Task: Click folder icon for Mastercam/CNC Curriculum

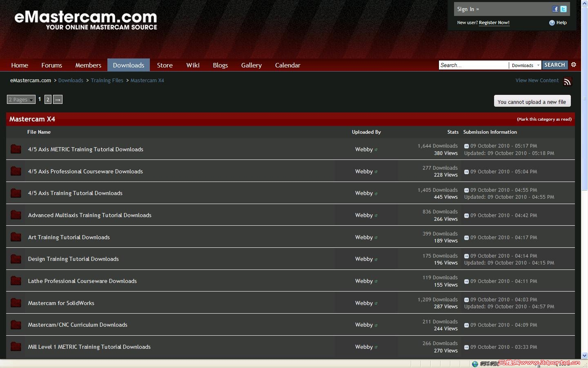Action: [16, 325]
